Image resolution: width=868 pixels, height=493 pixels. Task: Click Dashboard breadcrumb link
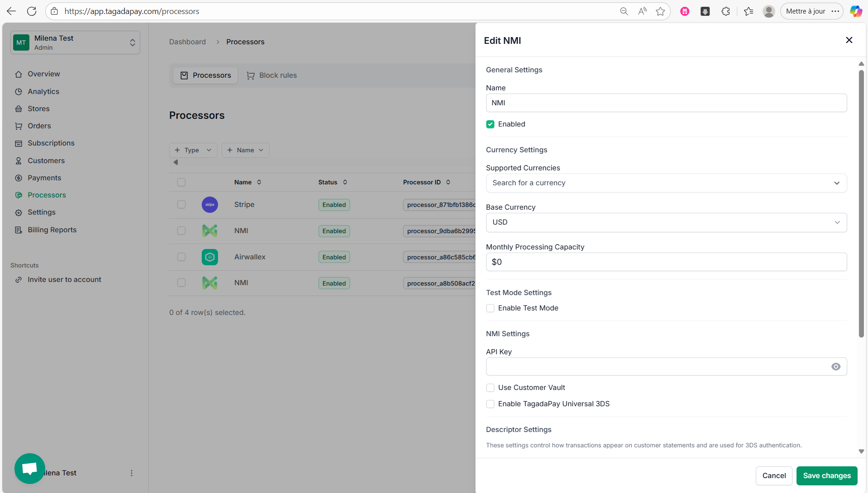pos(187,42)
